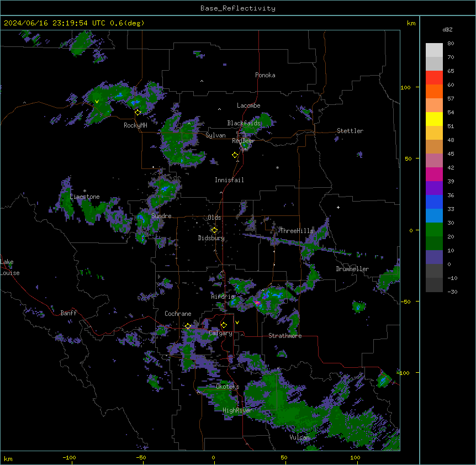Click the Base_Reflectivity title
This screenshot has width=476, height=465.
(x=238, y=8)
